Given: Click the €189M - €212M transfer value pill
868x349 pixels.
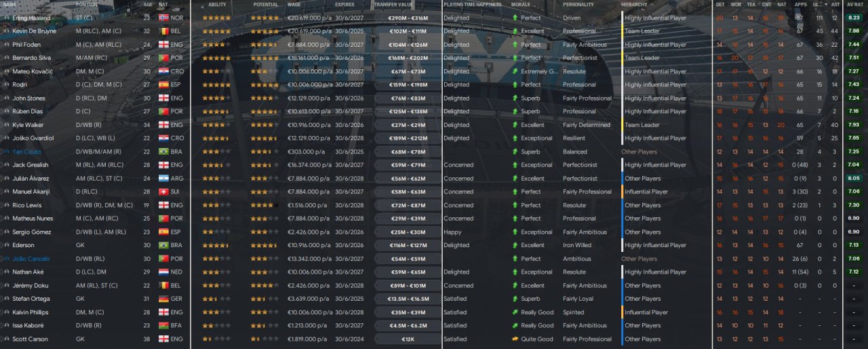Looking at the screenshot, I should [x=407, y=139].
